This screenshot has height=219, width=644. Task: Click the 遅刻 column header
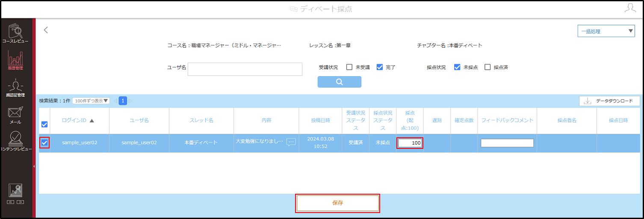437,121
